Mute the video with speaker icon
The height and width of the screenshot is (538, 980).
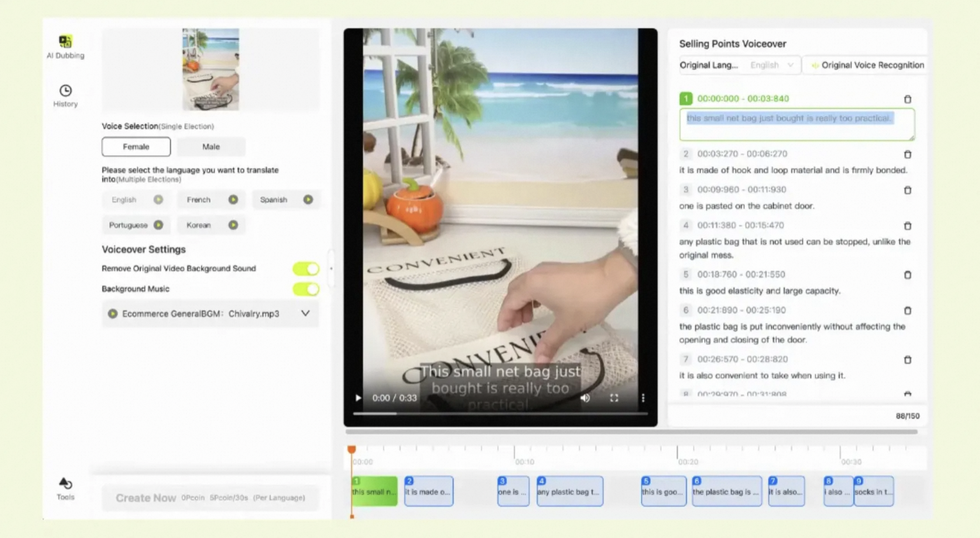[585, 398]
